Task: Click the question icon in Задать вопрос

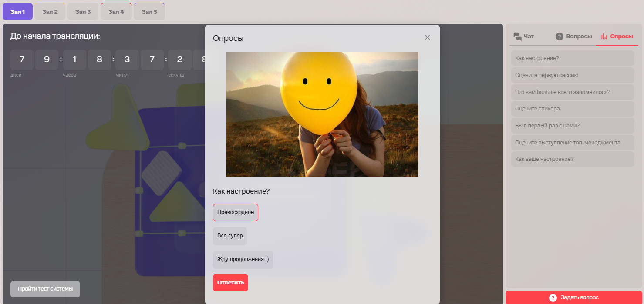Action: 553,297
